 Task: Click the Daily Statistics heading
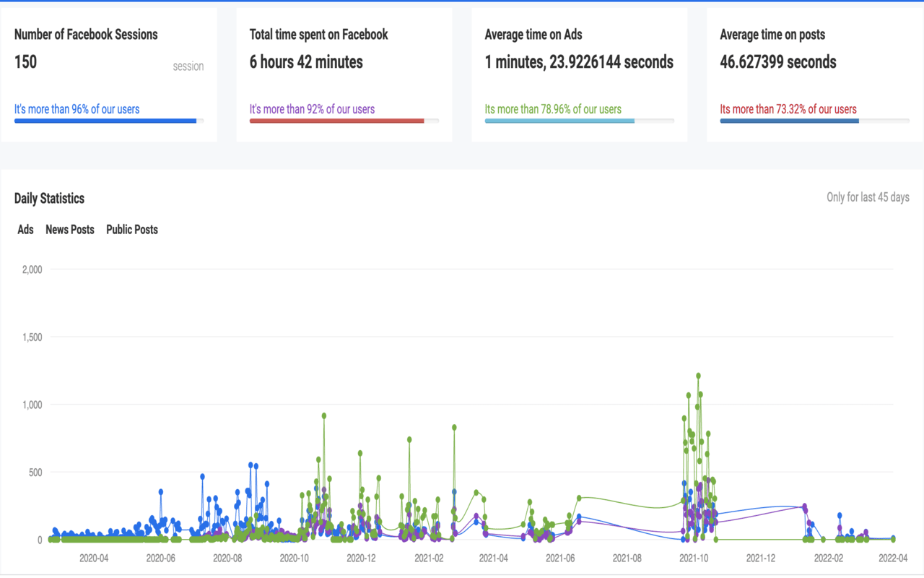(49, 198)
